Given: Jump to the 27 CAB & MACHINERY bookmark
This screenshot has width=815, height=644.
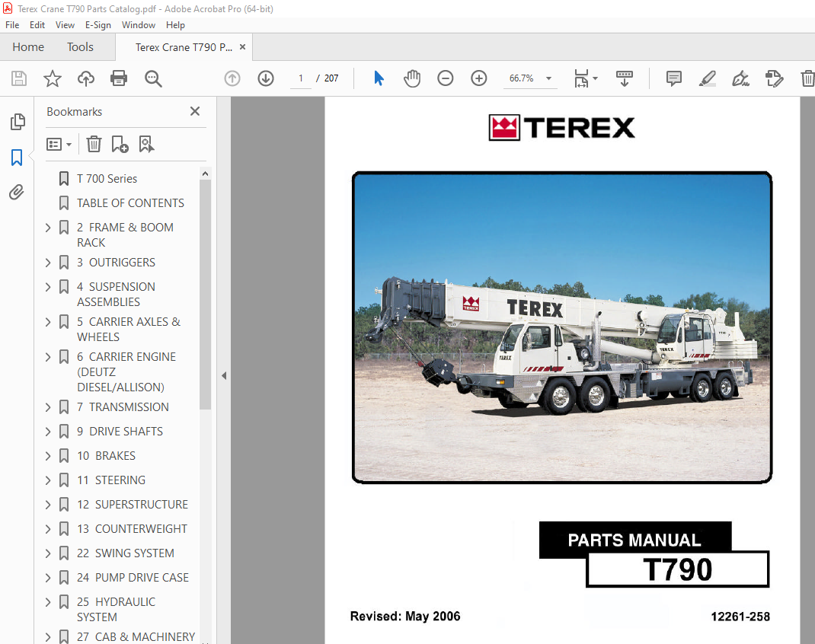Looking at the screenshot, I should (136, 636).
